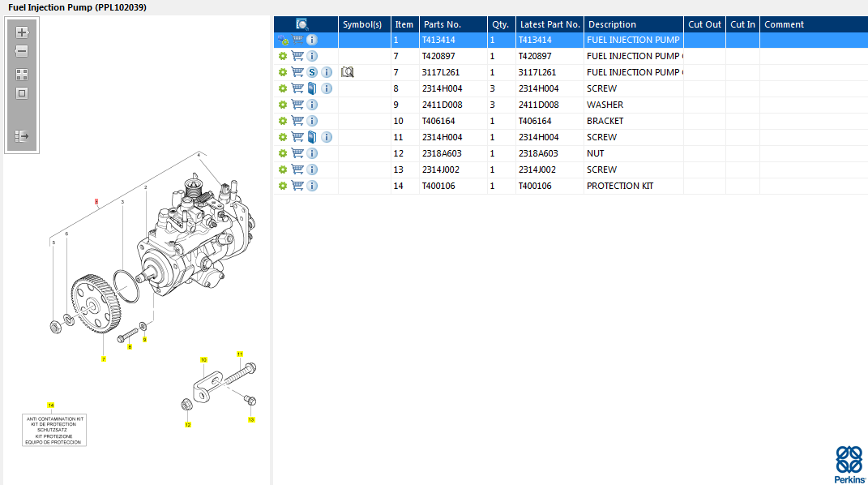
Task: Click the list-with-arrow button in diagram toolbar
Action: pos(22,136)
